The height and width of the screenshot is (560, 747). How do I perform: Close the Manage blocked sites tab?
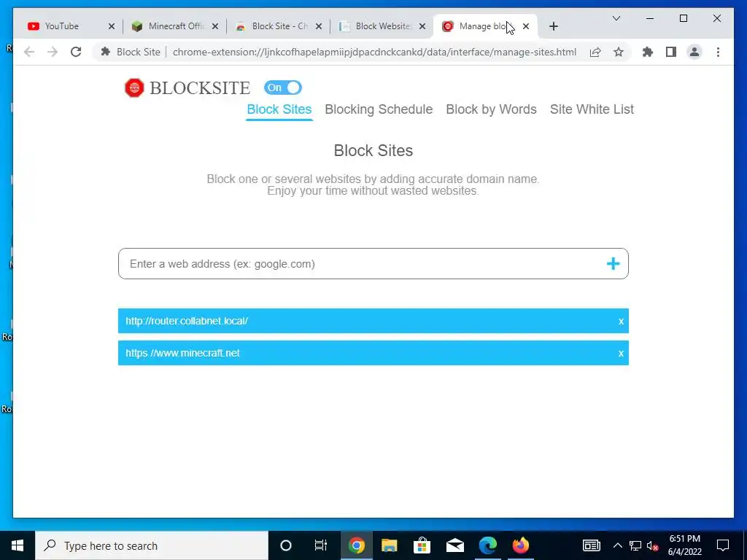[526, 26]
